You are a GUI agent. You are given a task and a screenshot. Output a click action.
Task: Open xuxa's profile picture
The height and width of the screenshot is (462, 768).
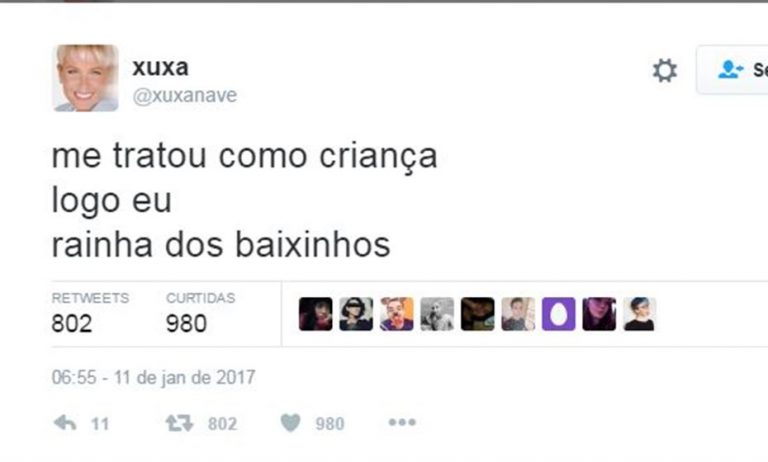coord(86,78)
